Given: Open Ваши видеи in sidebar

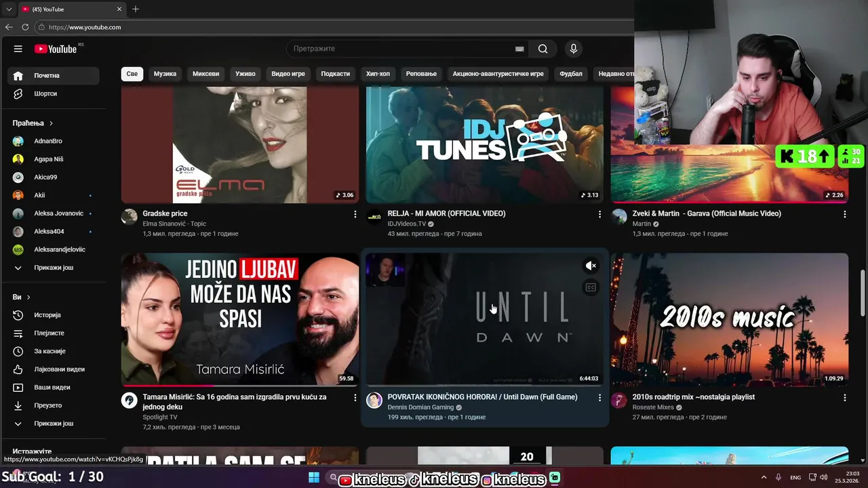Looking at the screenshot, I should point(54,388).
